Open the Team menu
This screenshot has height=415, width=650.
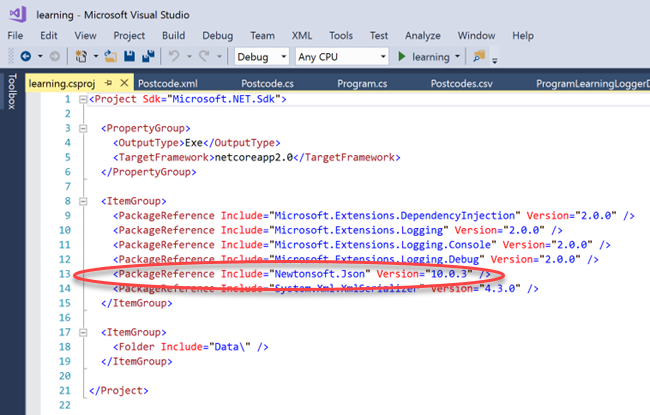262,36
